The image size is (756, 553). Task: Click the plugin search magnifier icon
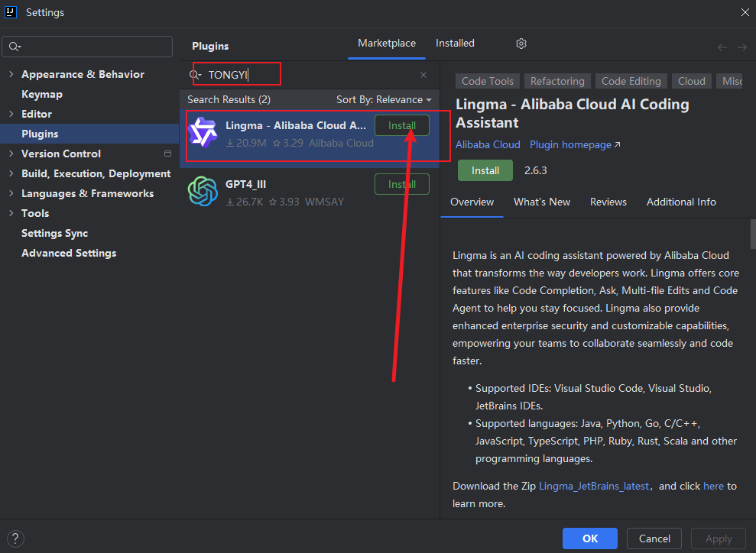click(195, 75)
